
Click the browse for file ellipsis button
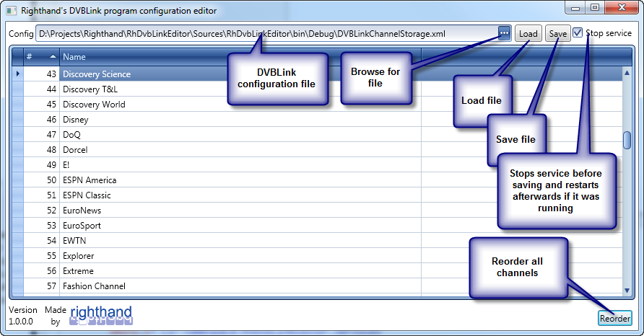(x=504, y=34)
